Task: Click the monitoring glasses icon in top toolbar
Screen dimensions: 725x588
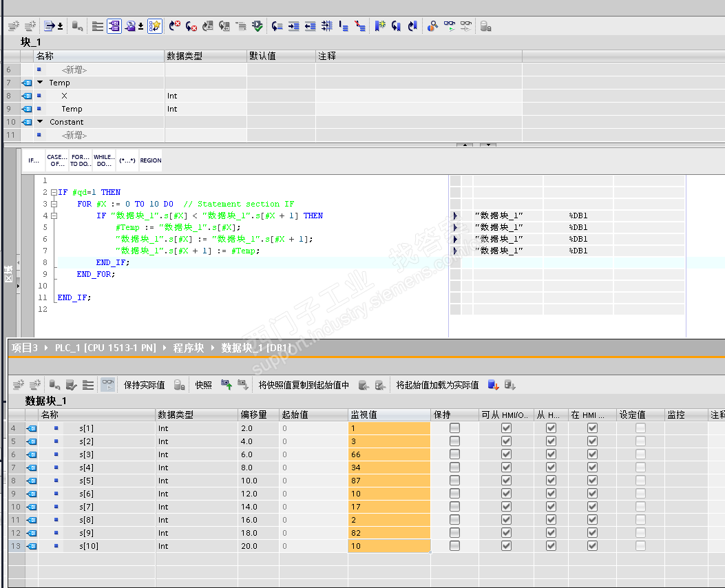Action: pos(449,26)
